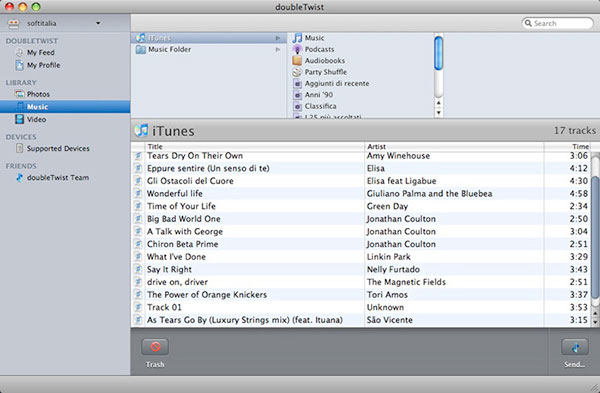Select Music in the Library
The image size is (600, 393).
click(x=65, y=107)
